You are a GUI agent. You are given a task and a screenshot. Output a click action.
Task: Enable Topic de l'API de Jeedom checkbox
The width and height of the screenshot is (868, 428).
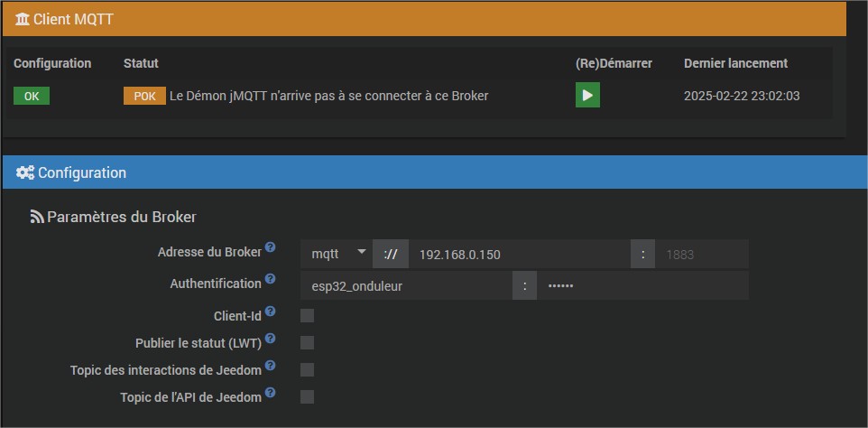(307, 397)
